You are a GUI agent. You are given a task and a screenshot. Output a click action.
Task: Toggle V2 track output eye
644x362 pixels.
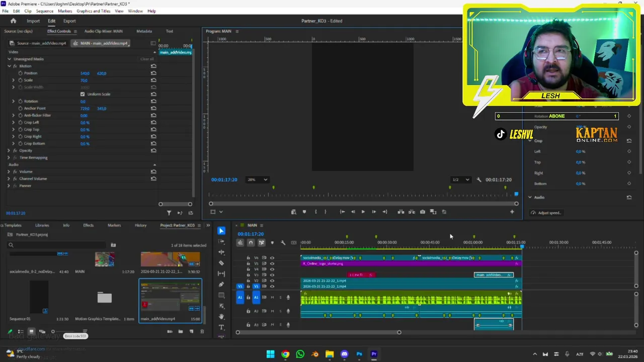click(x=272, y=281)
